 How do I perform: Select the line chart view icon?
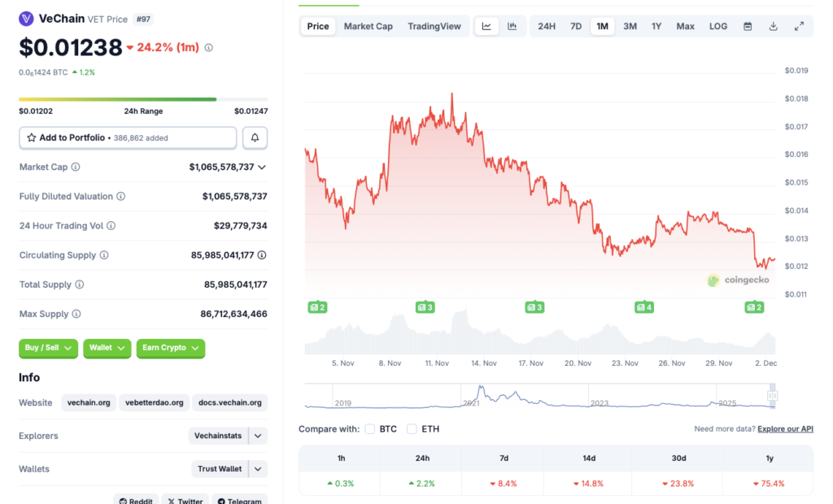click(x=486, y=25)
